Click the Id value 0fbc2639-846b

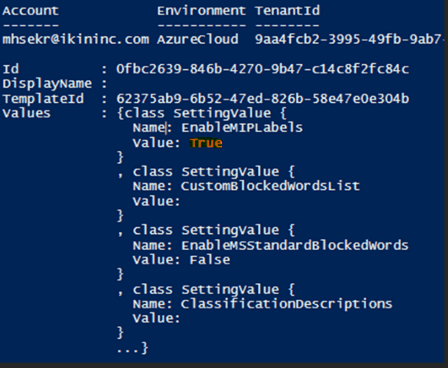pos(262,69)
